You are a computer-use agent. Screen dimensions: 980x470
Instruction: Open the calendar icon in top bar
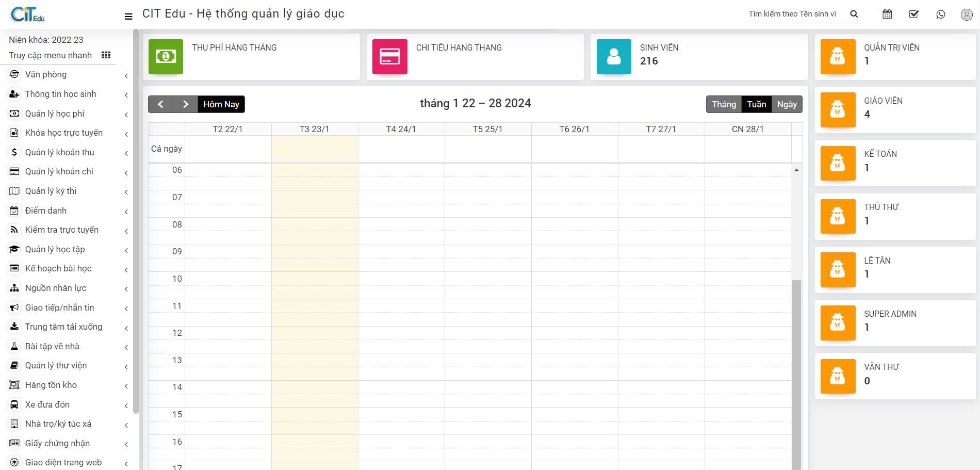tap(887, 14)
